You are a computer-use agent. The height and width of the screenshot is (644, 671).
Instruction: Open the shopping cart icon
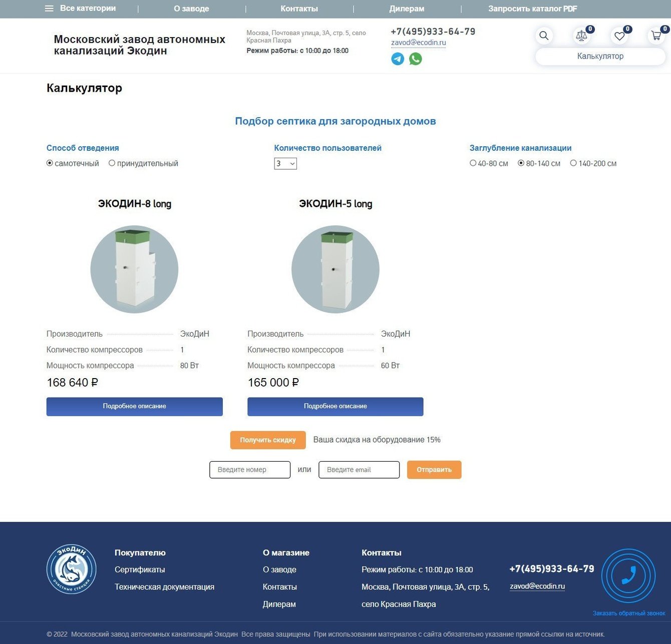656,36
